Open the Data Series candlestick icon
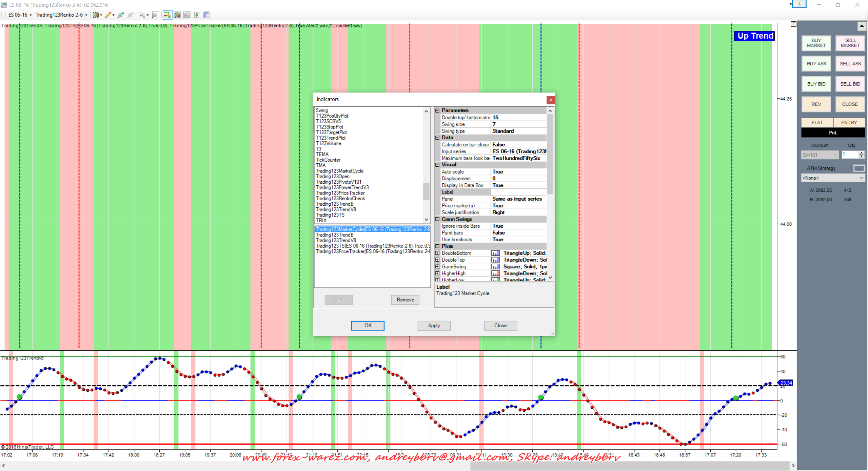This screenshot has width=868, height=471. pyautogui.click(x=177, y=15)
